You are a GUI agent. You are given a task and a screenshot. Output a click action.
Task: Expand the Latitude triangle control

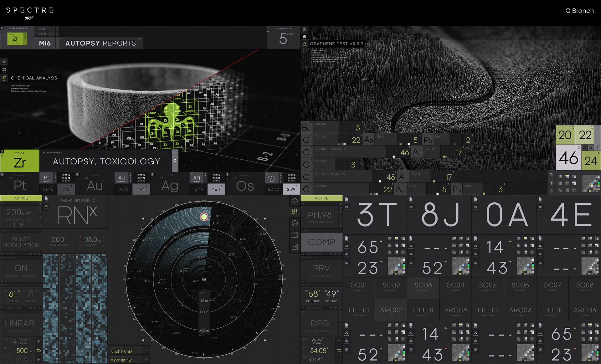(146, 350)
